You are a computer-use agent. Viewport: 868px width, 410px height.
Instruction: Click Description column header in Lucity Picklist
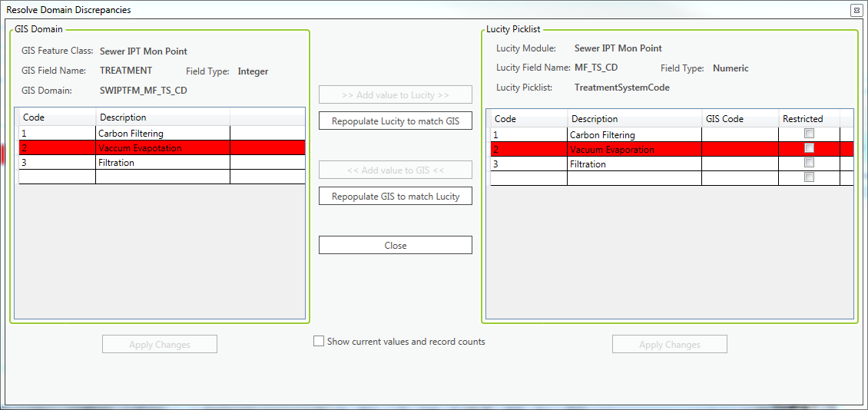point(634,119)
